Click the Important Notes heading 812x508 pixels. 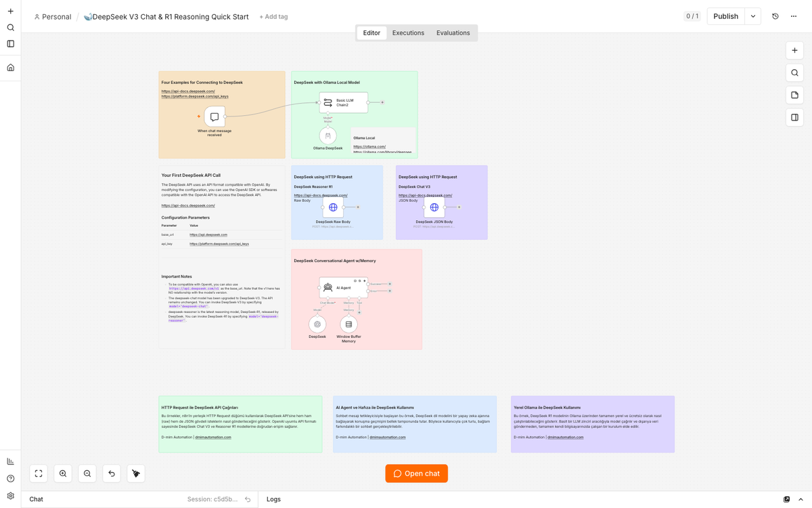pyautogui.click(x=177, y=276)
